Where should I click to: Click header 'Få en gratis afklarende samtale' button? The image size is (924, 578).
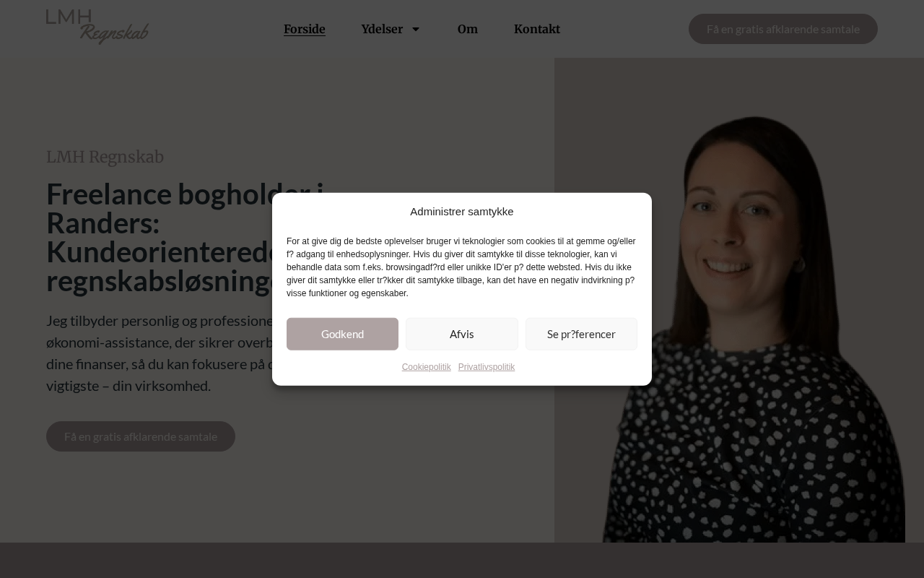tap(783, 29)
